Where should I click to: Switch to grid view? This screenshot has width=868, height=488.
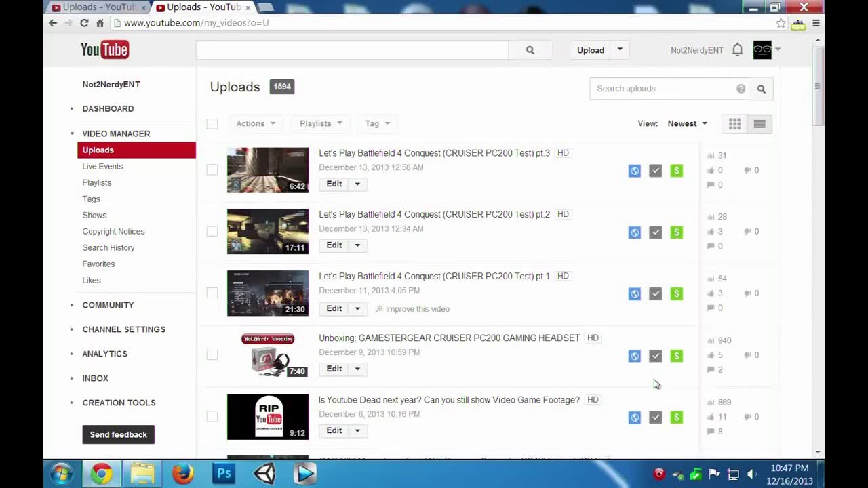pyautogui.click(x=735, y=124)
